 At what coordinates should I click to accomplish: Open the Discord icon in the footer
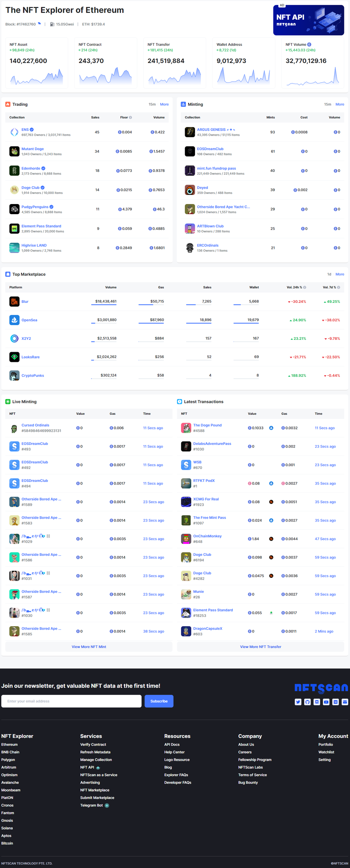(317, 702)
